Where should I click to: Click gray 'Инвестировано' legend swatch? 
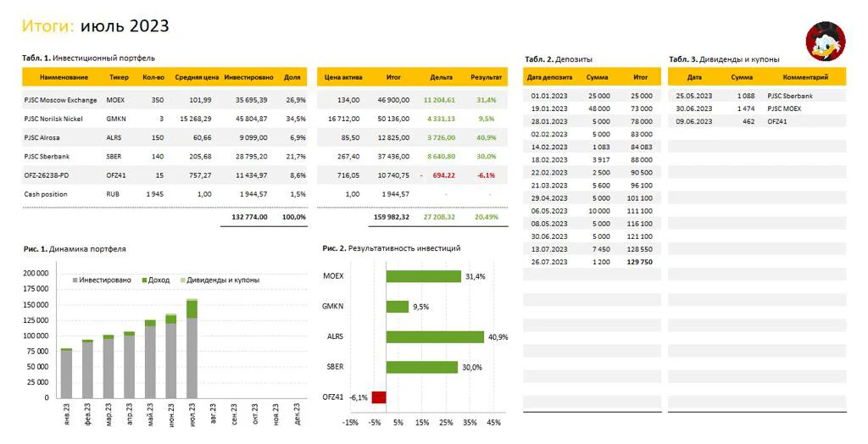[x=75, y=280]
